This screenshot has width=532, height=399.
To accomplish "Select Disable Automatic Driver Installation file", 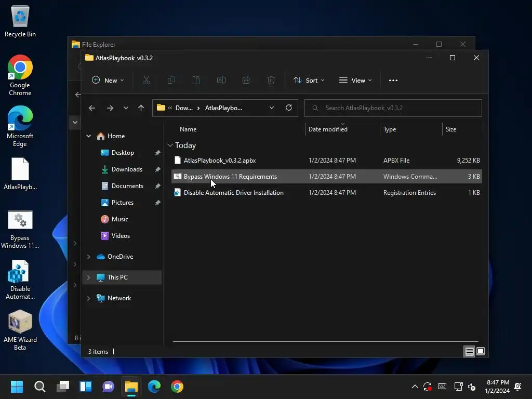I will [326, 192].
